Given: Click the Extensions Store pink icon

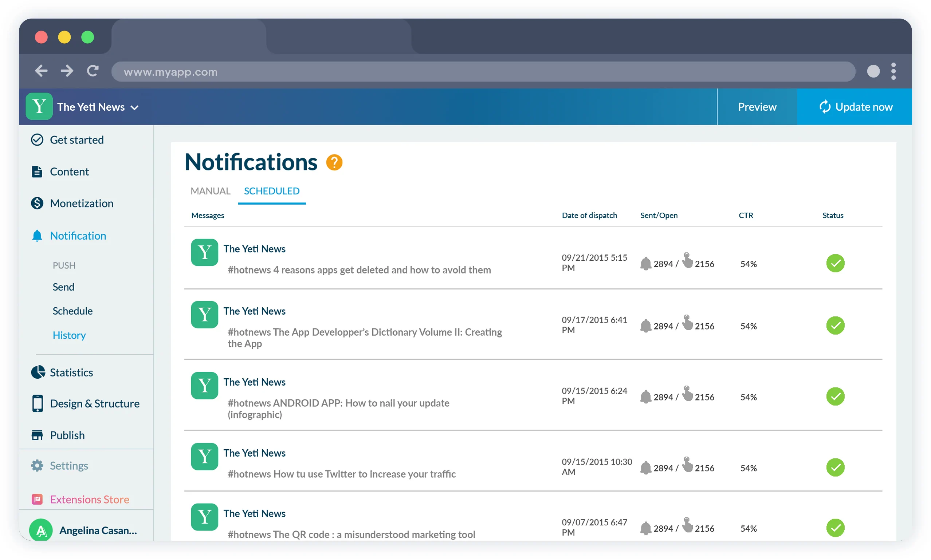Looking at the screenshot, I should (x=37, y=499).
